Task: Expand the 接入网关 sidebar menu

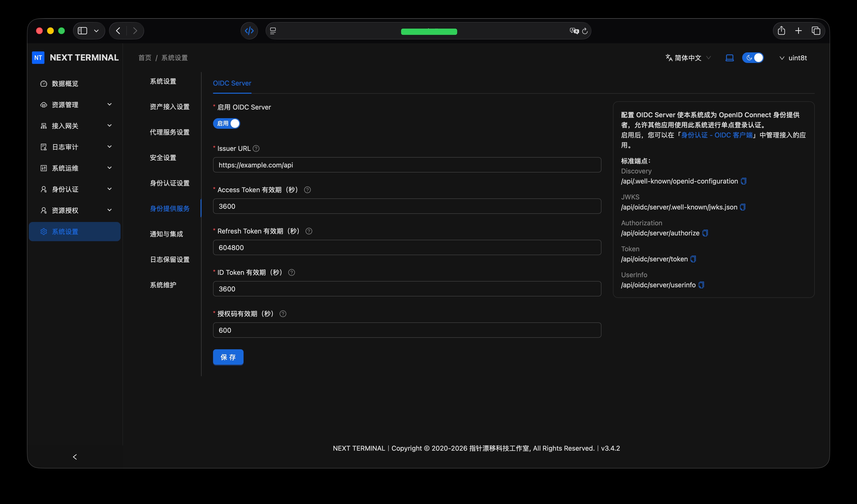Action: tap(75, 126)
